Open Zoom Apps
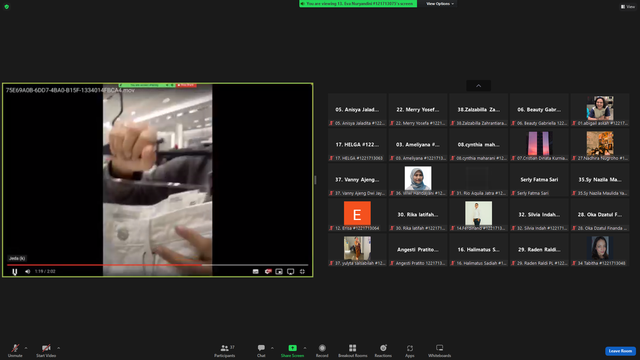Image resolution: width=640 pixels, height=360 pixels. coord(410,351)
